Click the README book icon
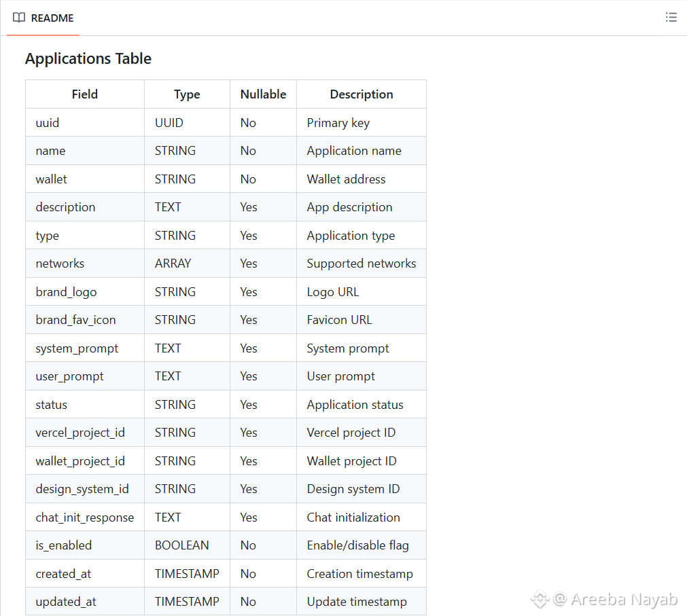Viewport: 687px width, 616px height. coord(19,18)
